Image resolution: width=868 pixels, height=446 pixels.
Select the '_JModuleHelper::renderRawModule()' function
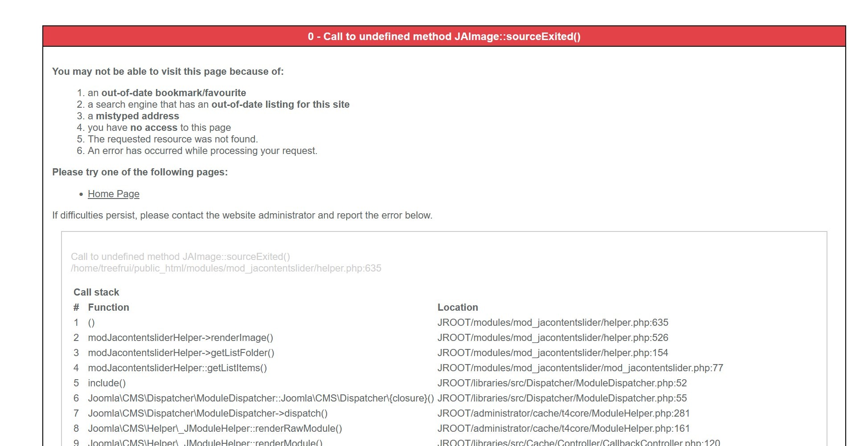click(x=215, y=429)
